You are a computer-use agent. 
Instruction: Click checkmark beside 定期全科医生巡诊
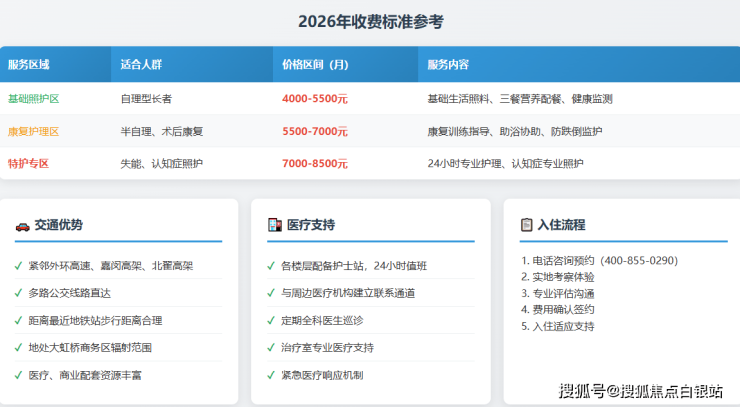pyautogui.click(x=271, y=320)
